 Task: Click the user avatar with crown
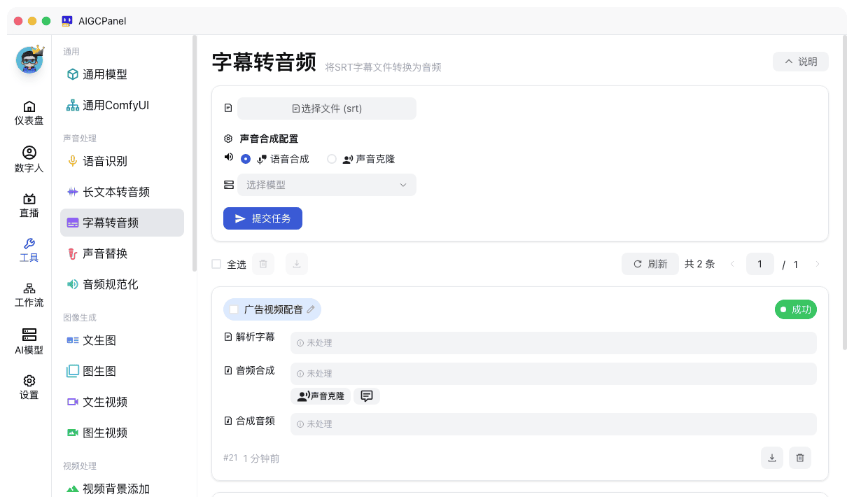(x=30, y=60)
